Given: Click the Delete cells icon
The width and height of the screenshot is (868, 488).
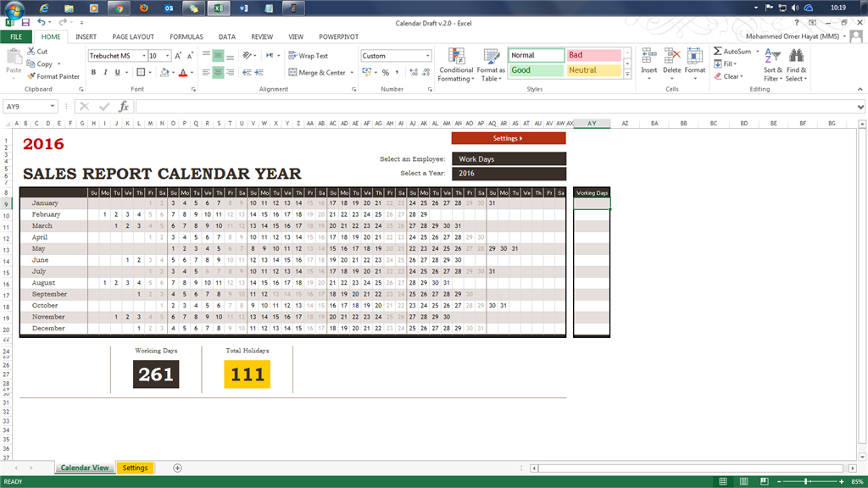Looking at the screenshot, I should 671,57.
